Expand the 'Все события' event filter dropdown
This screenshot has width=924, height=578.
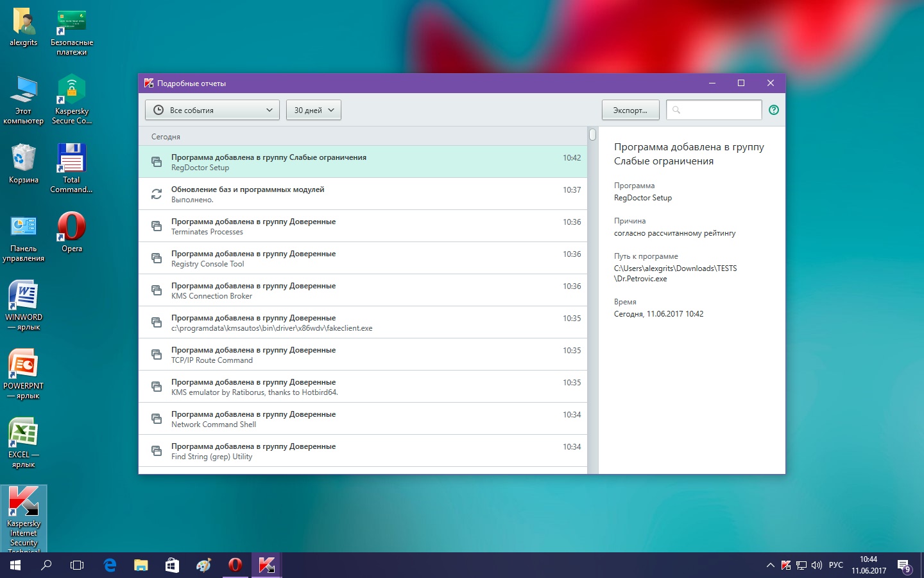[212, 110]
